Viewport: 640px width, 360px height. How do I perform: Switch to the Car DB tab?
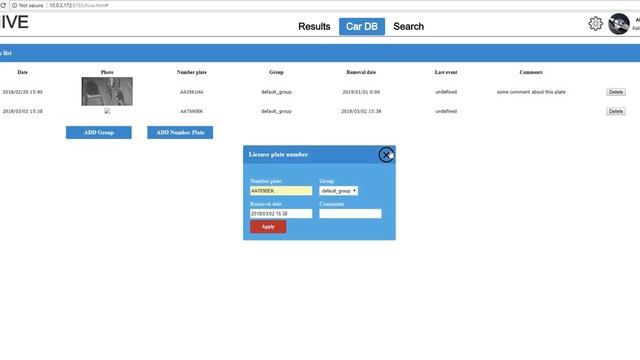tap(362, 27)
